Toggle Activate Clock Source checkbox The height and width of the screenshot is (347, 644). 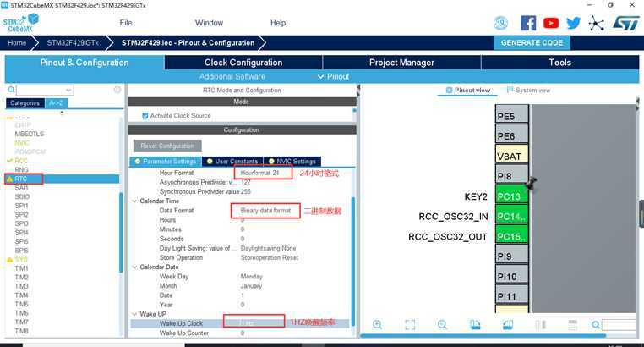[x=145, y=116]
